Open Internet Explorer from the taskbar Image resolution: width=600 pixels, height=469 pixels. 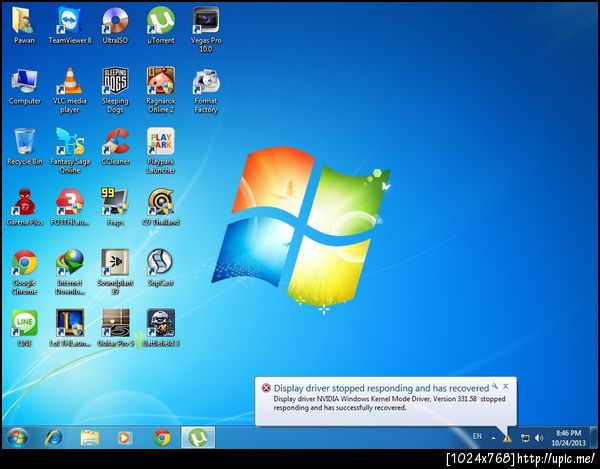pos(53,437)
